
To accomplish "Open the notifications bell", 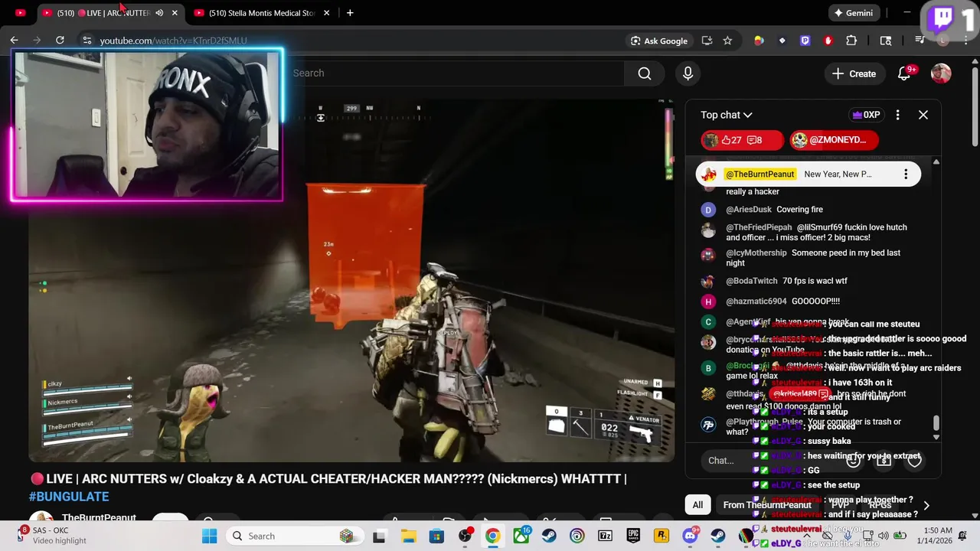I will pos(904,73).
